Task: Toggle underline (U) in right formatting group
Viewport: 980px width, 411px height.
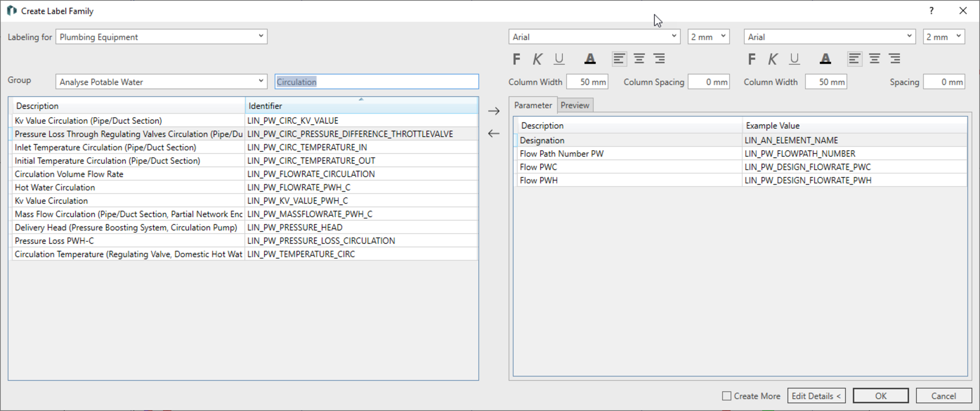Action: (794, 59)
